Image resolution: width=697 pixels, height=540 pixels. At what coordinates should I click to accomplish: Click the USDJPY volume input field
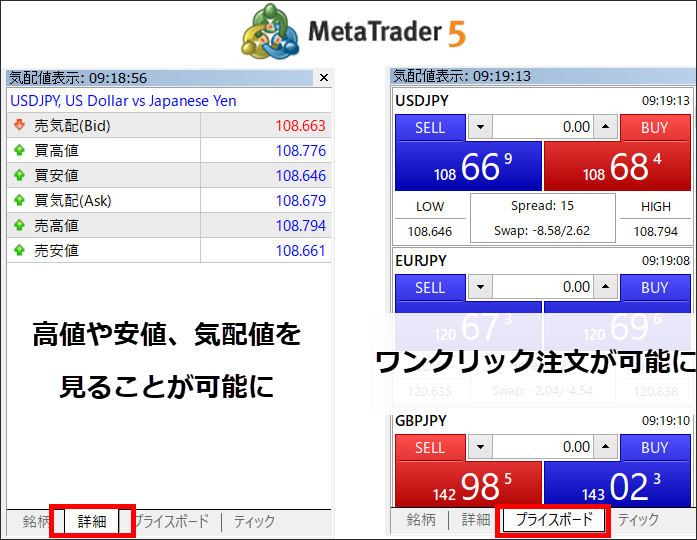coord(544,127)
